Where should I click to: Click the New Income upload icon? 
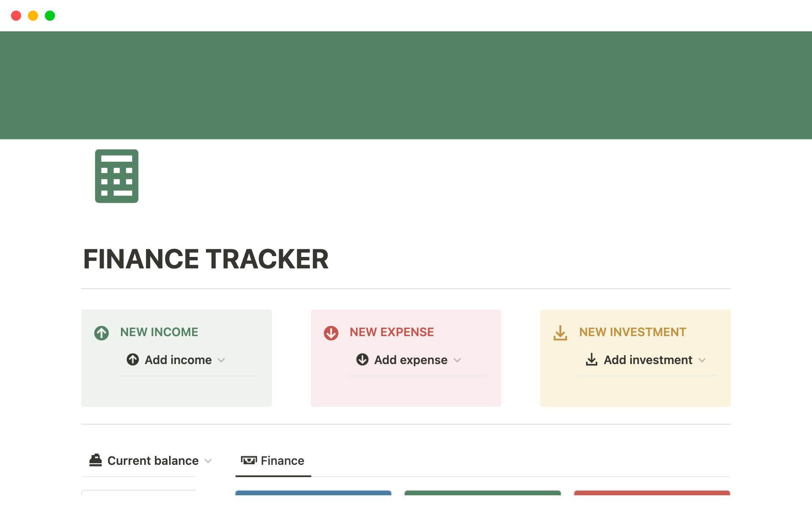tap(101, 332)
